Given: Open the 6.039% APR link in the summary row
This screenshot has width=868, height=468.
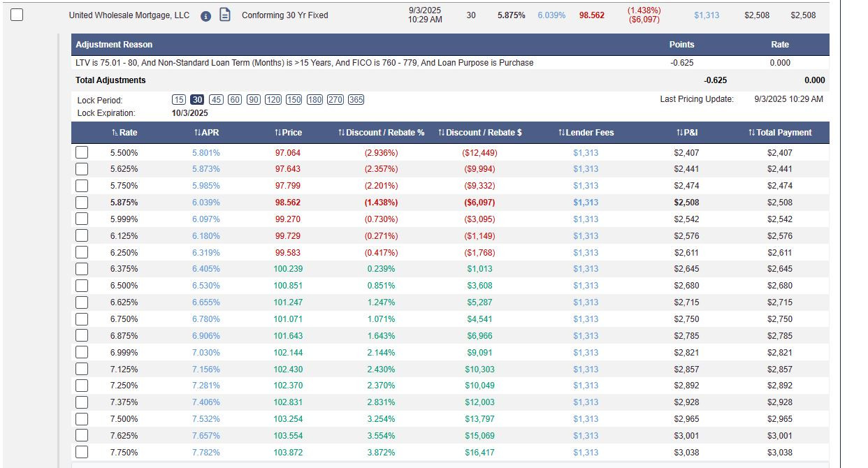Looking at the screenshot, I should point(551,15).
